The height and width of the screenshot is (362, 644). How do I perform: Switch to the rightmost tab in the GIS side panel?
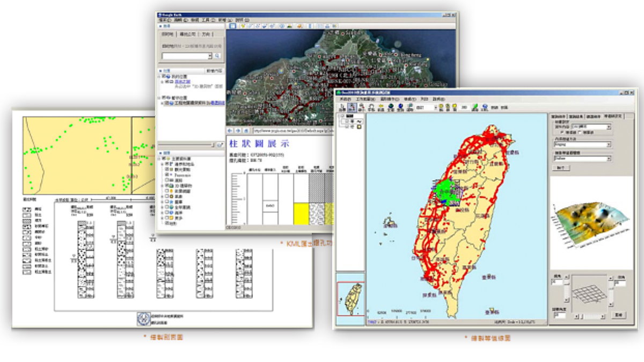pos(613,116)
